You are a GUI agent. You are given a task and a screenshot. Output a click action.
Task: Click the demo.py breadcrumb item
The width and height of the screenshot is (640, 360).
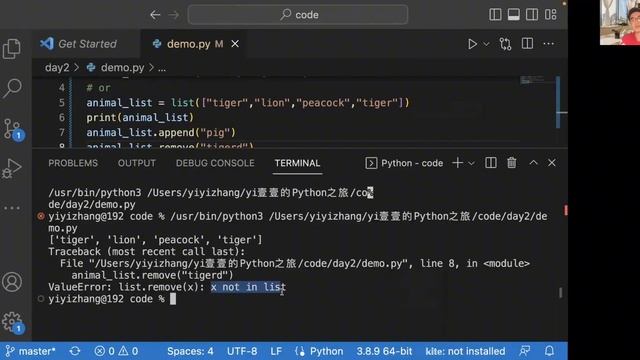(122, 67)
